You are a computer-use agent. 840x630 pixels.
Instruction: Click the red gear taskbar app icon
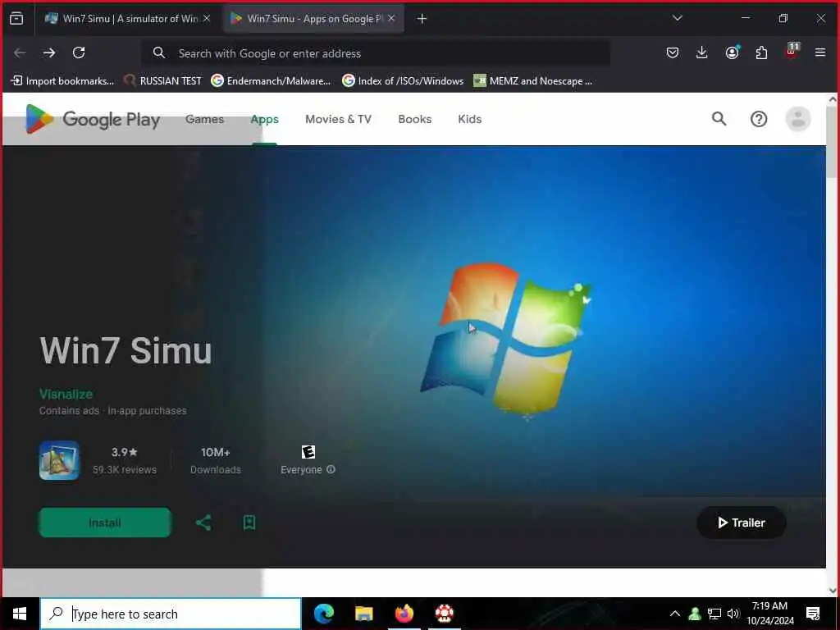[x=444, y=614]
